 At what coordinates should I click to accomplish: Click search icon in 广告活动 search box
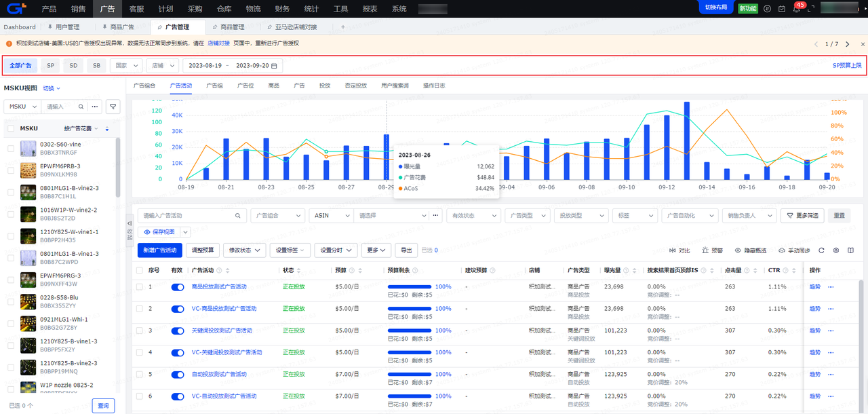tap(237, 215)
